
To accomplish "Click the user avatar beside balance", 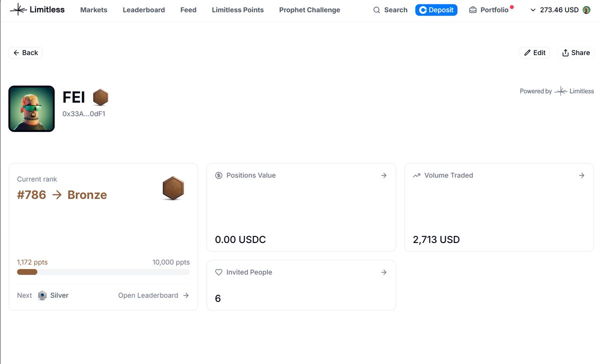I will click(x=586, y=10).
